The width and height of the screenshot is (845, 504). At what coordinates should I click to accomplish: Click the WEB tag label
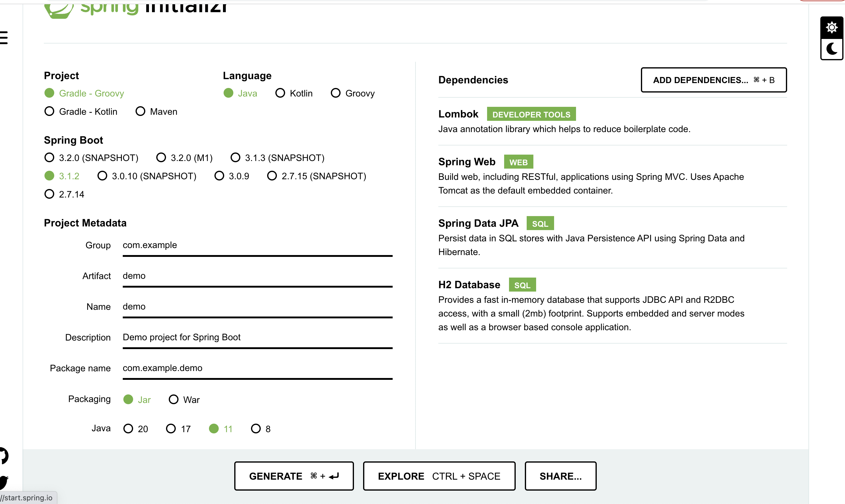coord(518,162)
